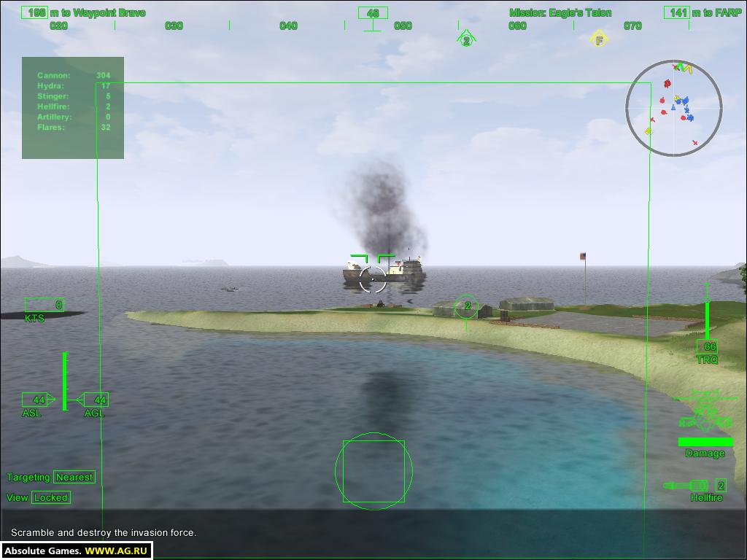Click the American flag on the pole
Viewport: 747px width, 560px height.
pyautogui.click(x=583, y=256)
